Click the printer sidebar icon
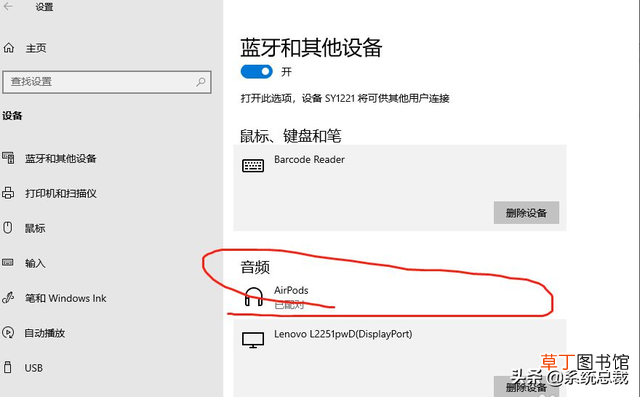 [8, 193]
